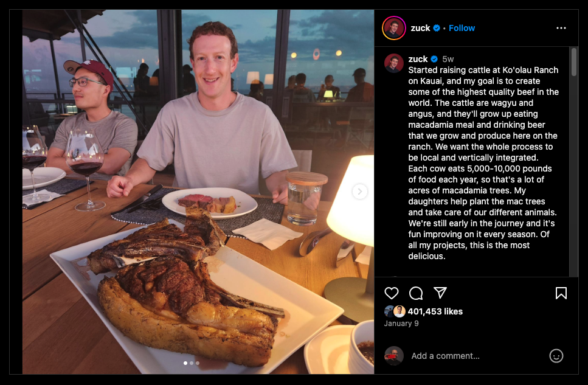Open comments via speech bubble icon
588x385 pixels.
[416, 293]
